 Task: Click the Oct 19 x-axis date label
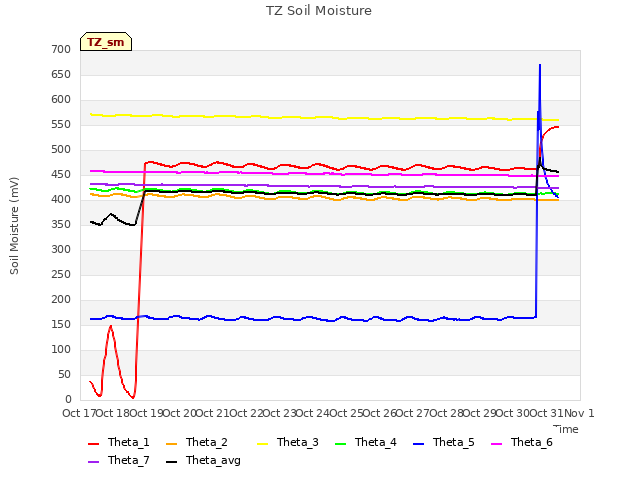point(147,413)
